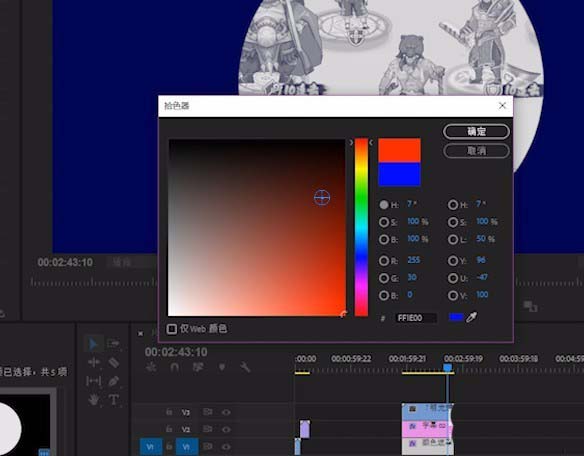Click the R value 255
The height and width of the screenshot is (456, 584).
(413, 260)
